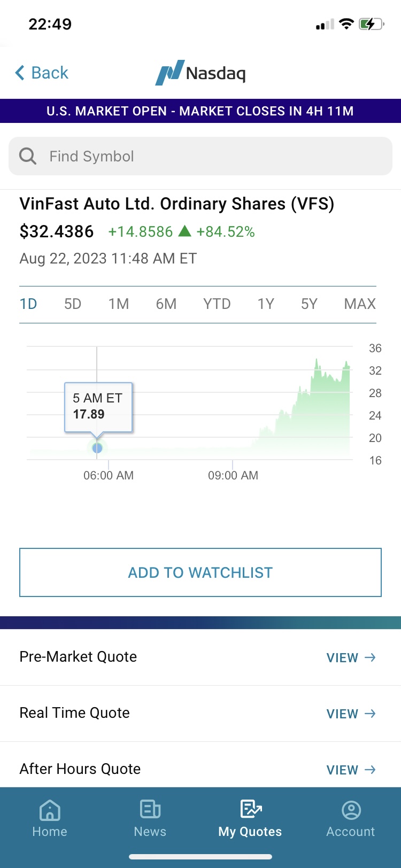The image size is (401, 868).
Task: Select the My Quotes icon
Action: pyautogui.click(x=250, y=809)
